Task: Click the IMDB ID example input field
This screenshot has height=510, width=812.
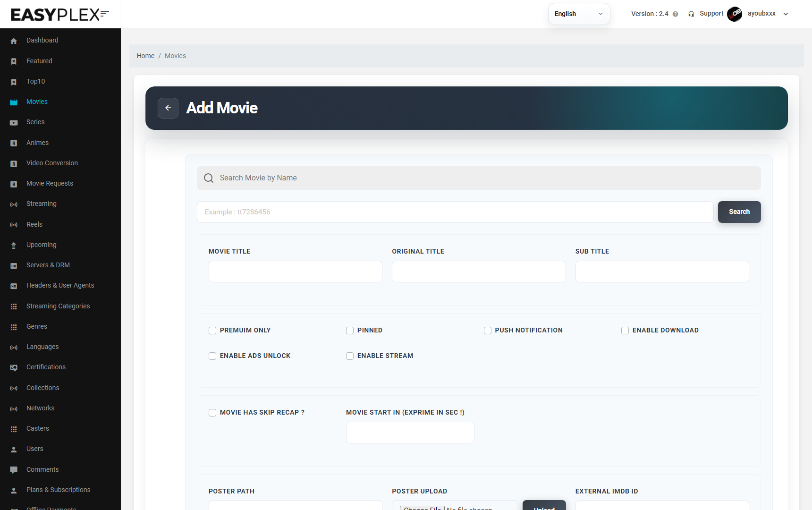Action: point(455,212)
